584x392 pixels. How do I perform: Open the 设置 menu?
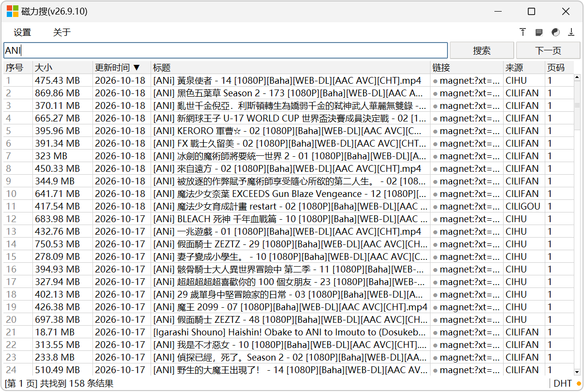point(22,32)
